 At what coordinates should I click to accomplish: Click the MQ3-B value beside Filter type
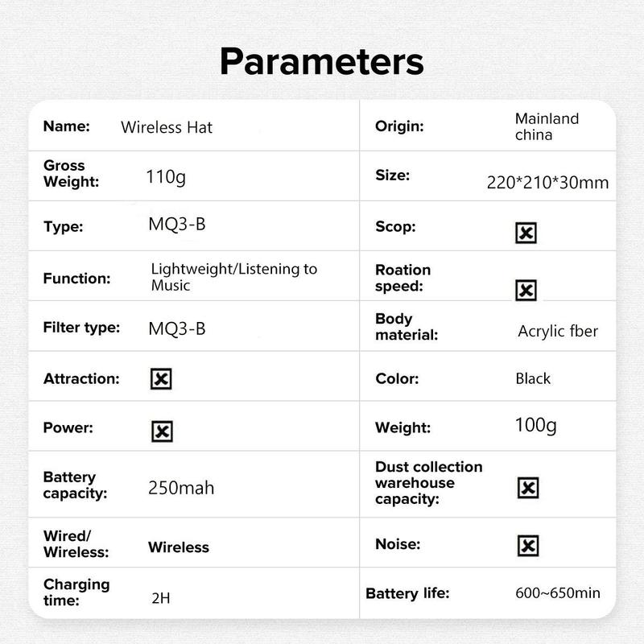tap(176, 328)
